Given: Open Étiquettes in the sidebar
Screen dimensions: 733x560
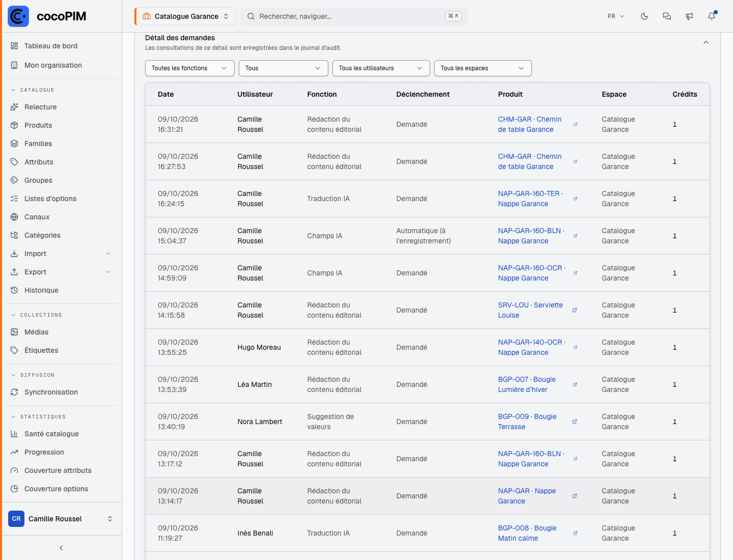Looking at the screenshot, I should click(x=61, y=350).
